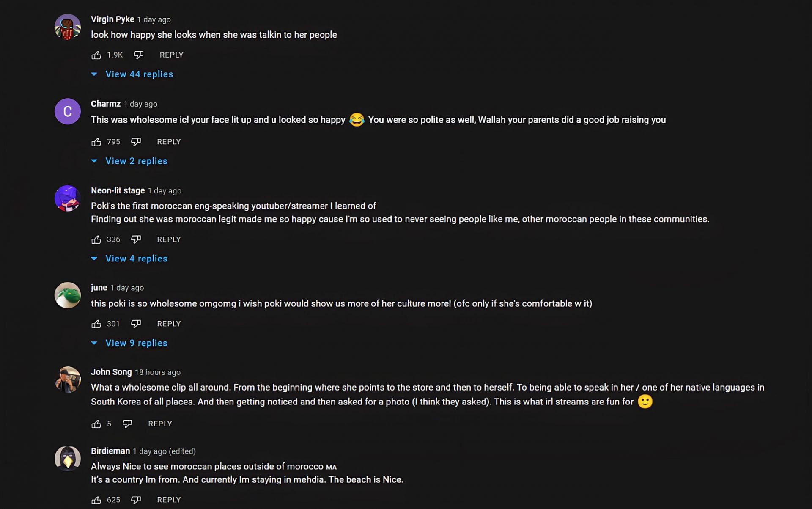The image size is (812, 509).
Task: Like Birdieman's comment
Action: pyautogui.click(x=96, y=500)
